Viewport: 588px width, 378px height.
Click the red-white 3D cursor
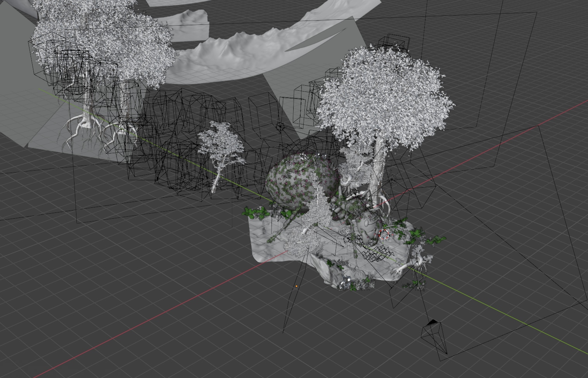[384, 234]
